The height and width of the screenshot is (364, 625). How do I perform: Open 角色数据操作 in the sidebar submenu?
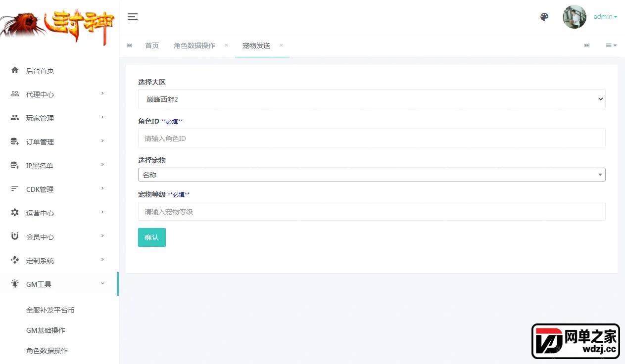[x=47, y=351]
